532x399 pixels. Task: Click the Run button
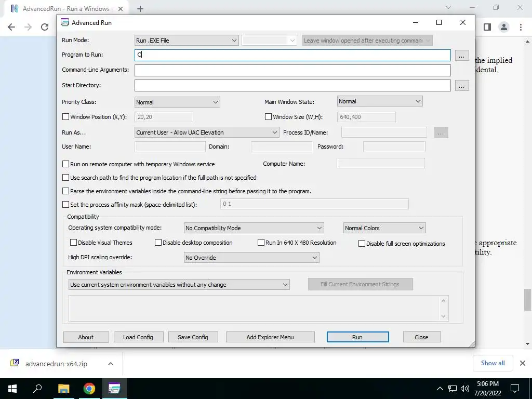(x=357, y=337)
